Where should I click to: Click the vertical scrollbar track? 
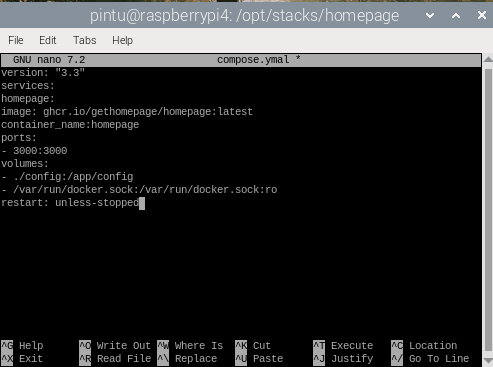(488, 210)
